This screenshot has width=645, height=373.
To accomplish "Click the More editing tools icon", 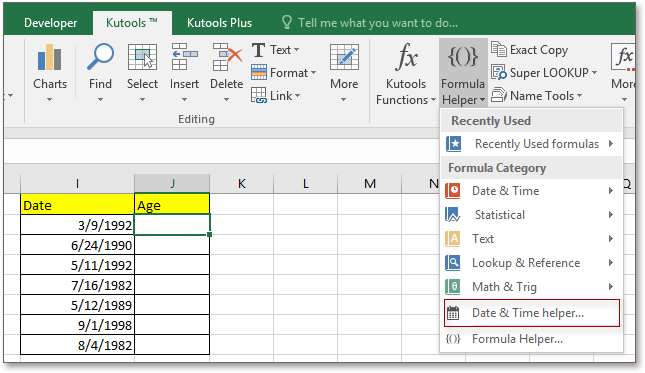I will [x=344, y=57].
